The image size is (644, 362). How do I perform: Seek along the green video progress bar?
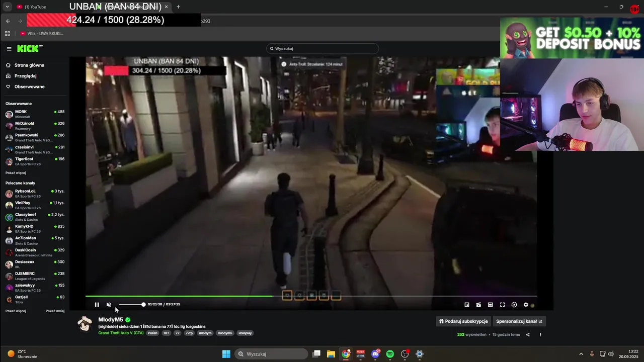[311, 296]
